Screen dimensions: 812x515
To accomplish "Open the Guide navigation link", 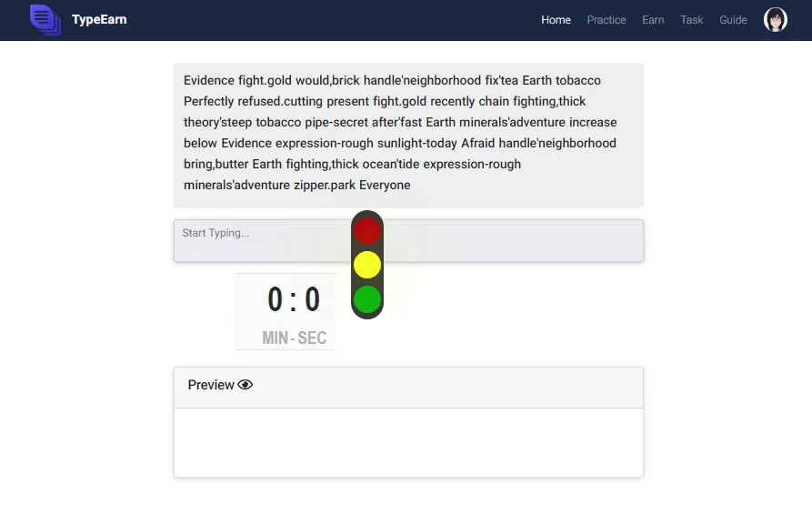I will (733, 20).
